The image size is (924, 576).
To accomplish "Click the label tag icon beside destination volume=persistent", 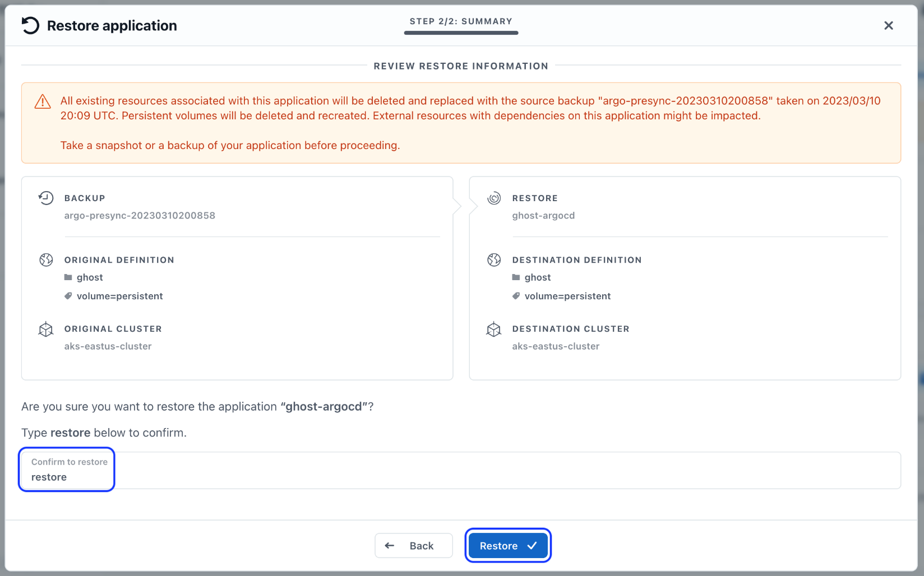I will click(516, 296).
